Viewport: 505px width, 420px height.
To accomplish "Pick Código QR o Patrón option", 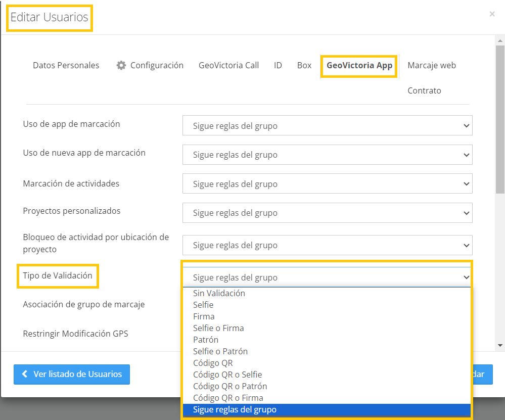I will pos(230,386).
